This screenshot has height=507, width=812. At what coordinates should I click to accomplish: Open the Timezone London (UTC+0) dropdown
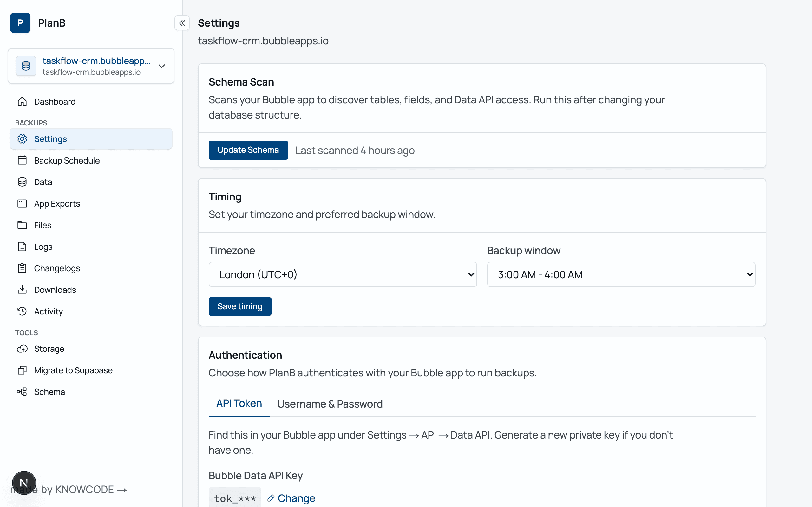click(343, 274)
